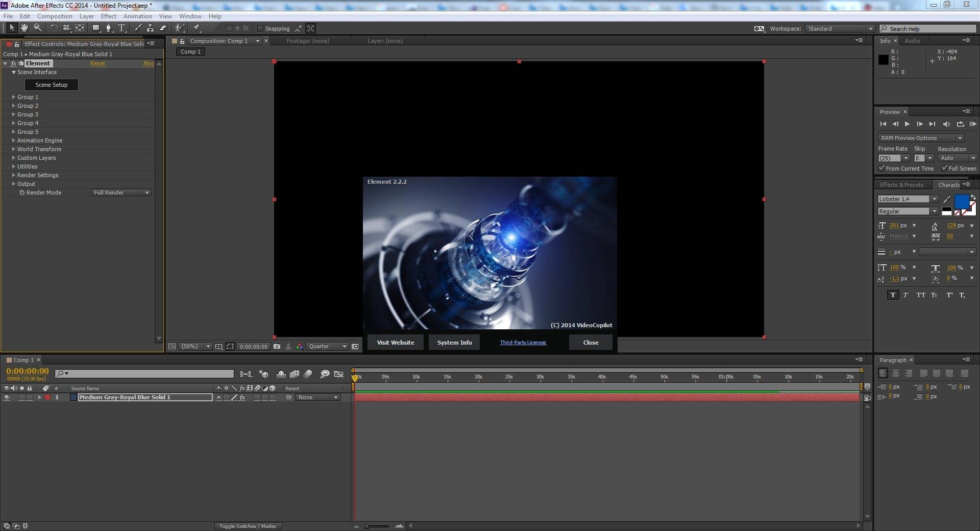
Task: Toggle the Snapping checkbox
Action: point(260,29)
